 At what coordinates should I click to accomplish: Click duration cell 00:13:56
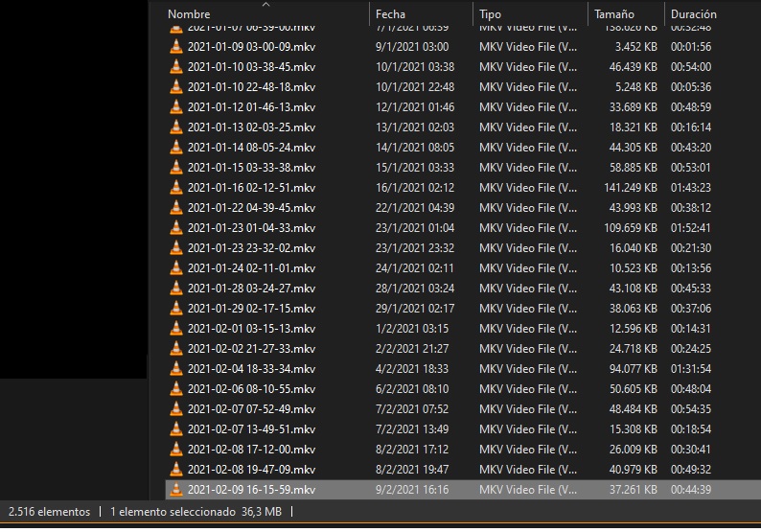[x=691, y=268]
